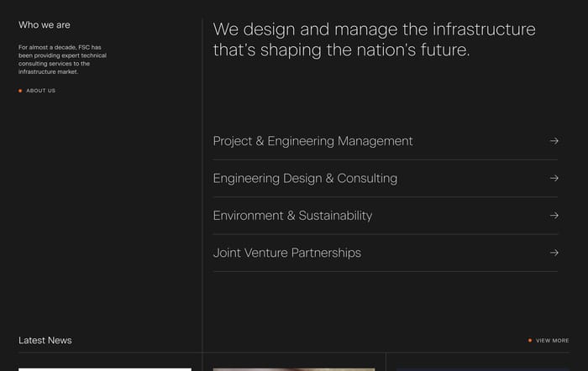This screenshot has height=371, width=588.
Task: Open Environment & Sustainability service
Action: point(292,215)
